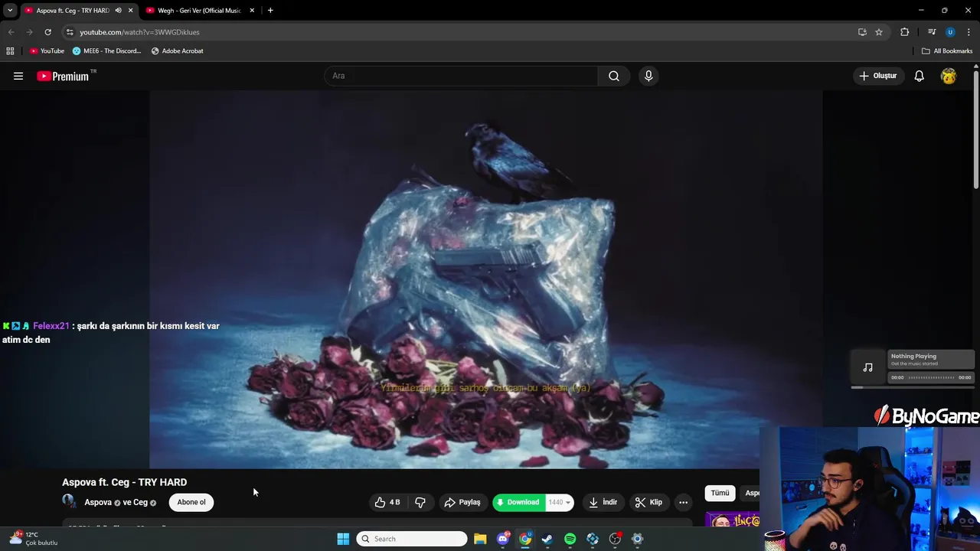Install app icon in address bar

862,32
